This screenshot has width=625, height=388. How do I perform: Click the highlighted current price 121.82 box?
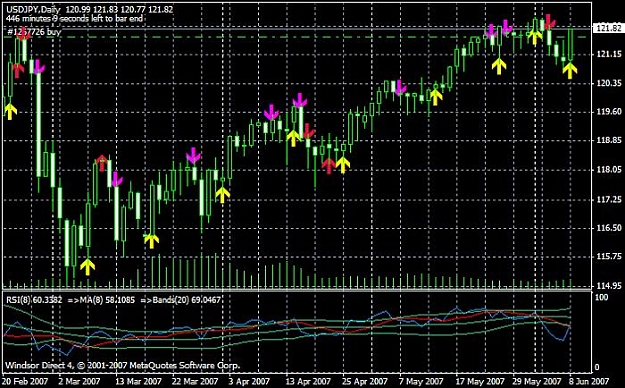608,28
